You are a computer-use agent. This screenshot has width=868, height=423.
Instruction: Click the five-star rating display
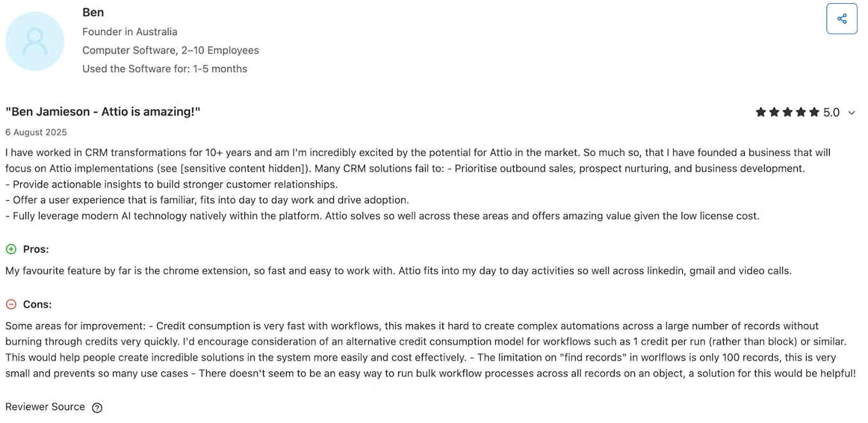787,112
